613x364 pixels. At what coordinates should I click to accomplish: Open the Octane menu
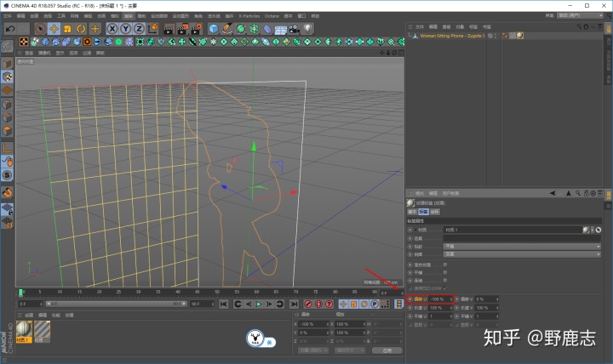coord(272,16)
